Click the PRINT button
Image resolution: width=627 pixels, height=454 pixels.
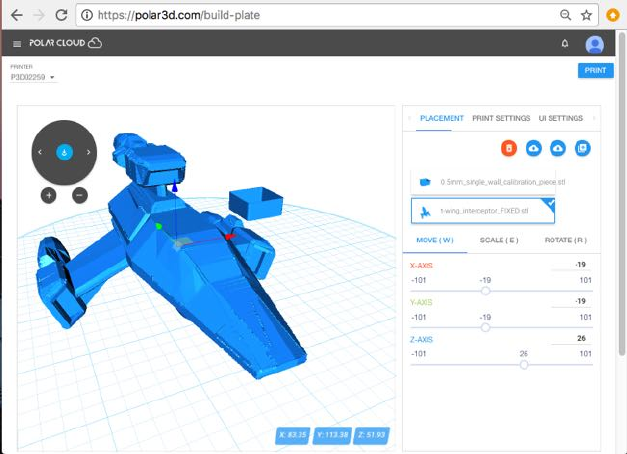[595, 70]
